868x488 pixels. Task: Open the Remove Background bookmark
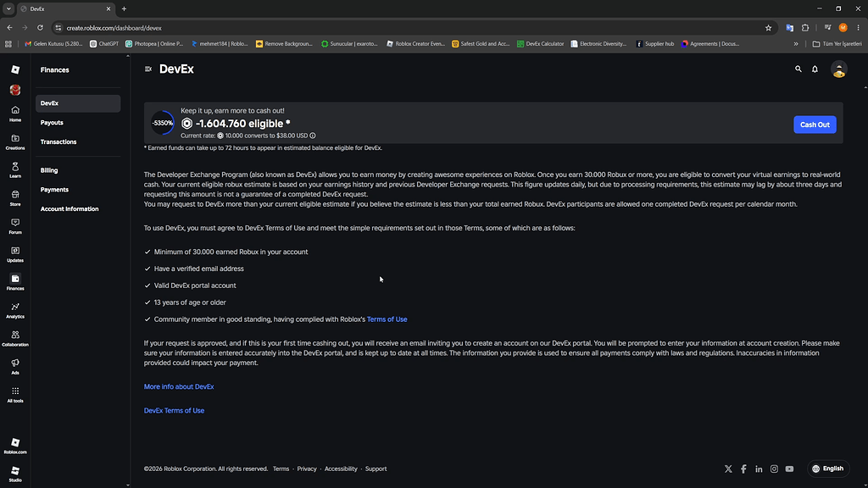tap(284, 44)
